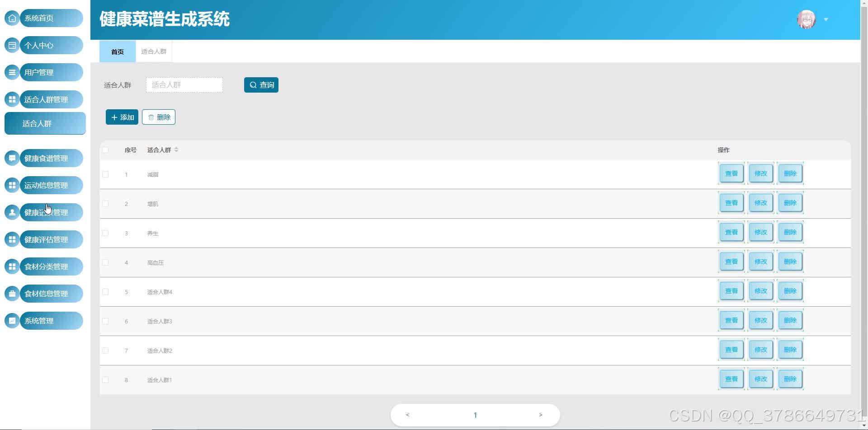Check the checkbox for row 适合人群1
Viewport: 868px width, 430px height.
[x=105, y=380]
